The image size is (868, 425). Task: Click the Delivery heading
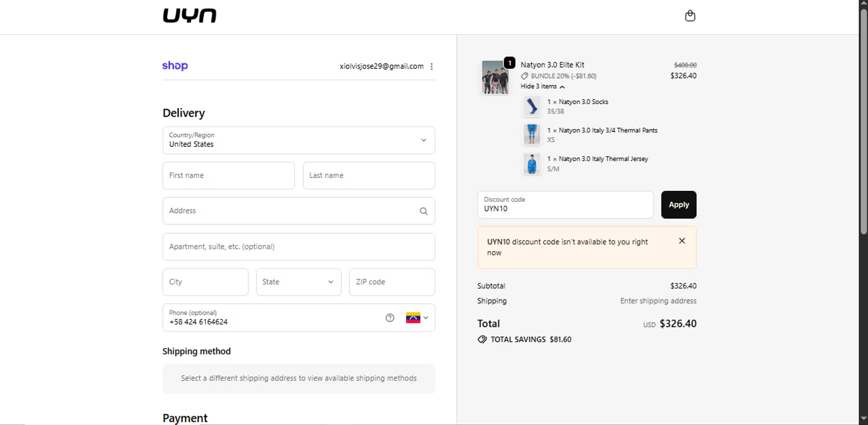184,113
